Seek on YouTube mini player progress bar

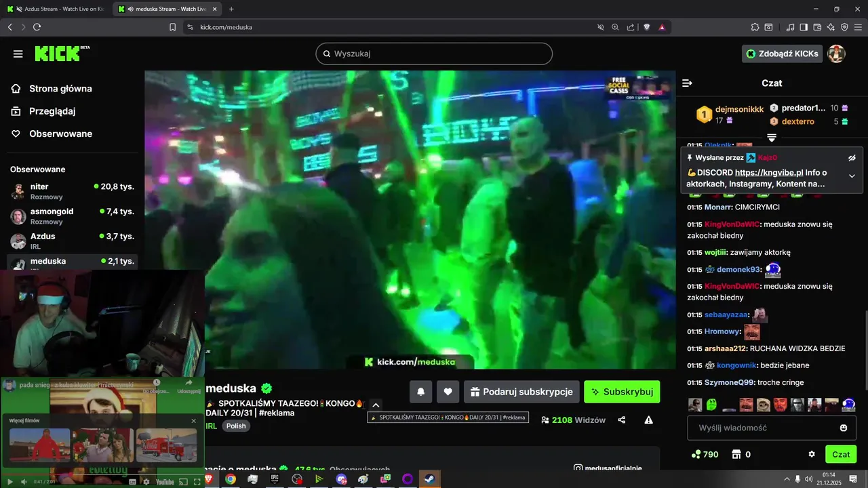tap(102, 474)
